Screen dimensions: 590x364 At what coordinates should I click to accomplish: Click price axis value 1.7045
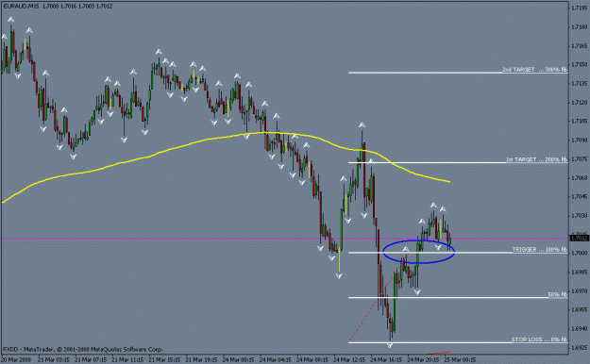[x=580, y=197]
